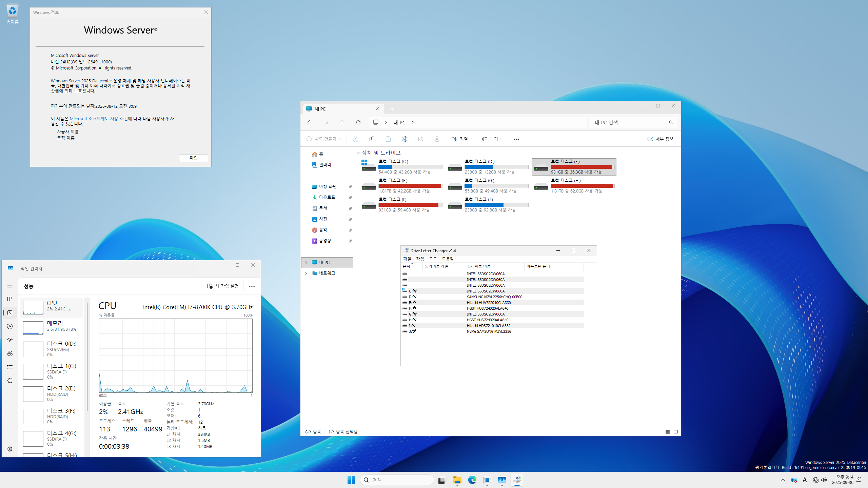Open Services icon in Task Manager sidebar
Screen dimensions: 868x488
[x=10, y=381]
